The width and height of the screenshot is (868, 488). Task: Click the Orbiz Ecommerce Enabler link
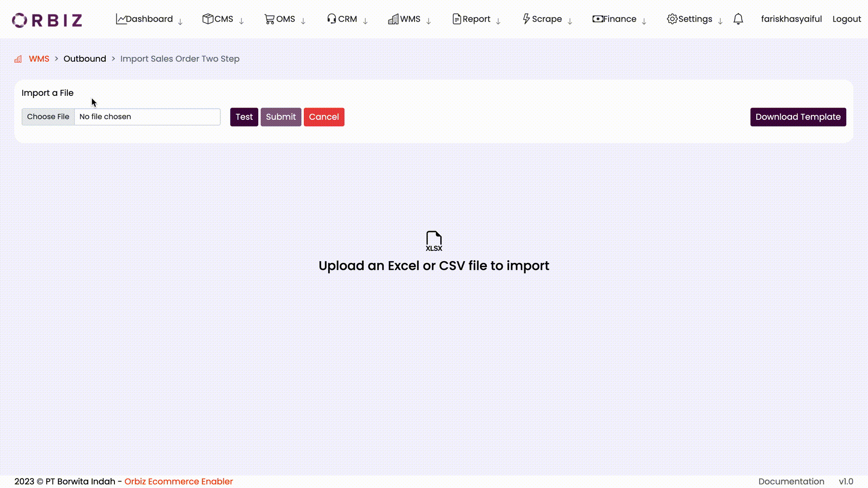pyautogui.click(x=179, y=481)
